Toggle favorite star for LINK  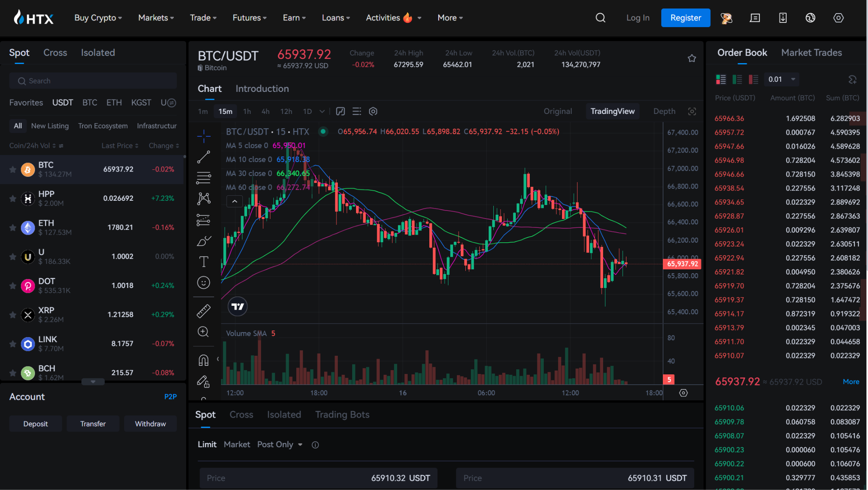tap(13, 344)
